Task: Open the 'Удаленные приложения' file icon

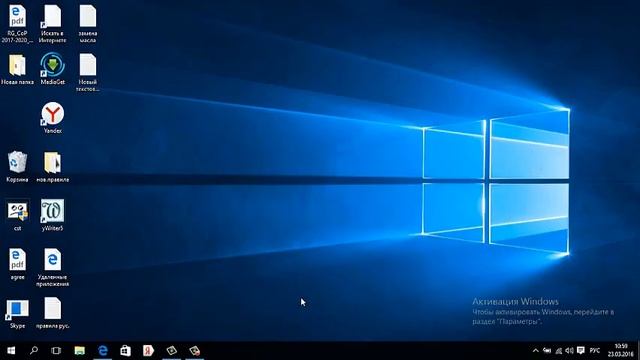Action: click(x=52, y=267)
